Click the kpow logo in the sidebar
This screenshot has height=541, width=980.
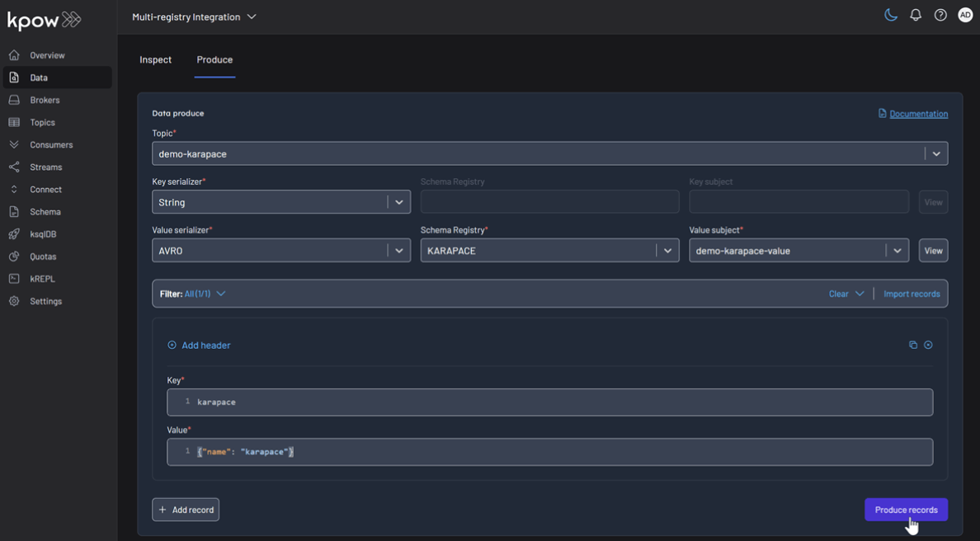43,19
